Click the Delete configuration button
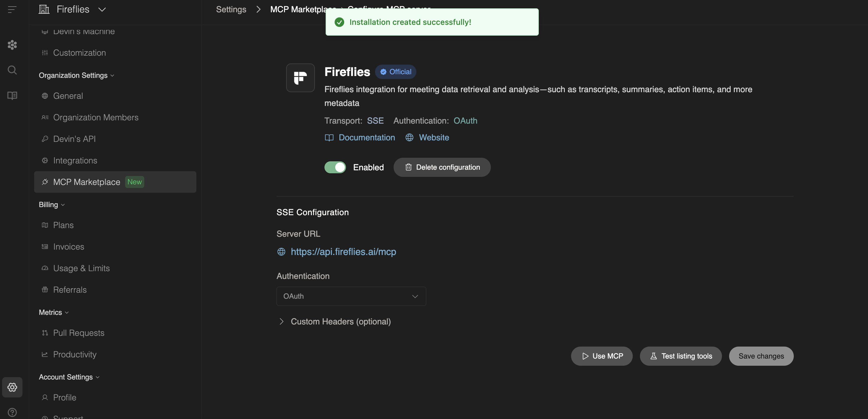This screenshot has height=419, width=868. 442,167
